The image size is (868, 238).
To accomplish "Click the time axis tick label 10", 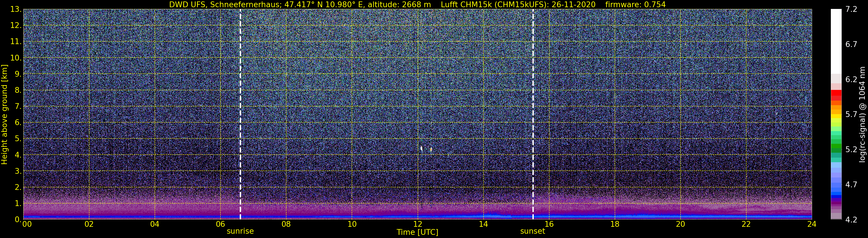I will (352, 224).
